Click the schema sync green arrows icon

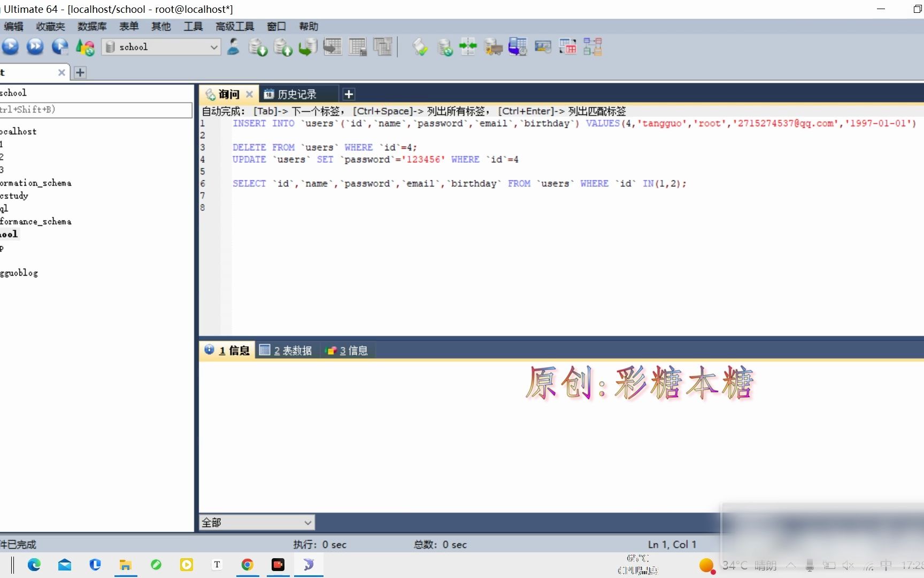coord(468,47)
